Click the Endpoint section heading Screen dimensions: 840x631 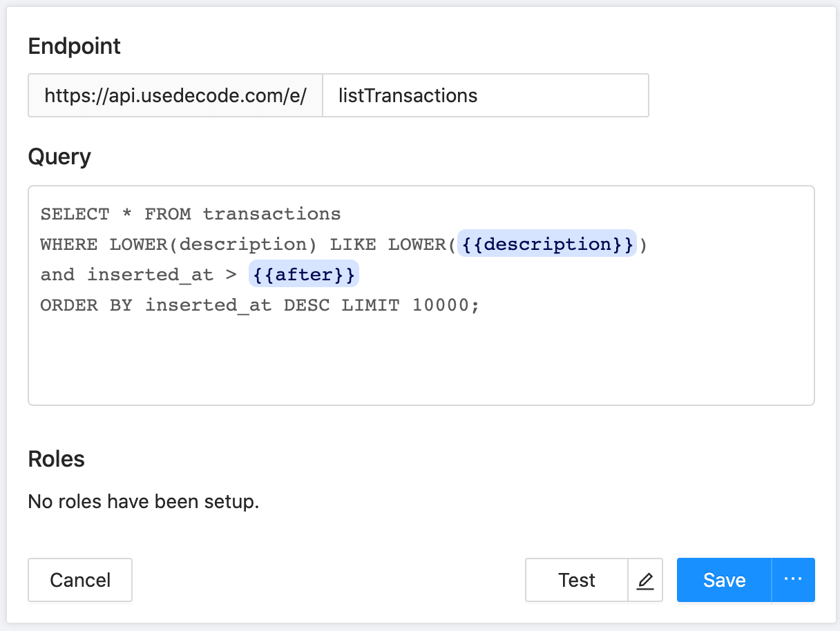(75, 46)
